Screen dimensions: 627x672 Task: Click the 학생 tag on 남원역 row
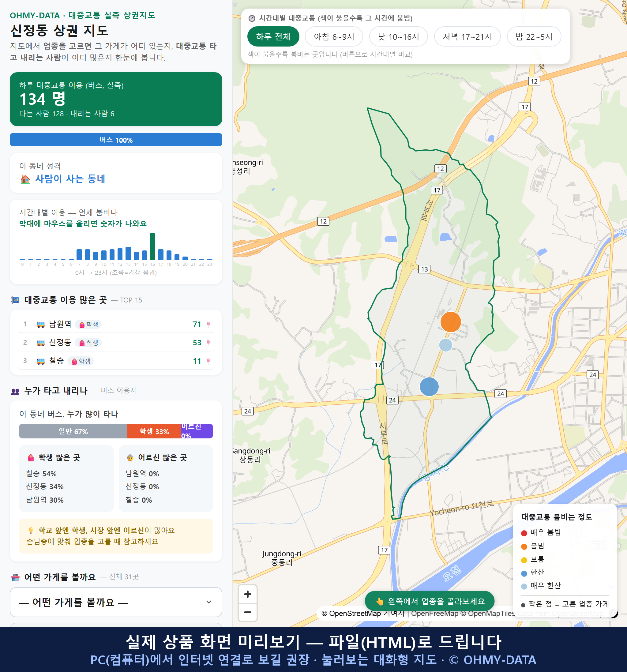click(88, 325)
